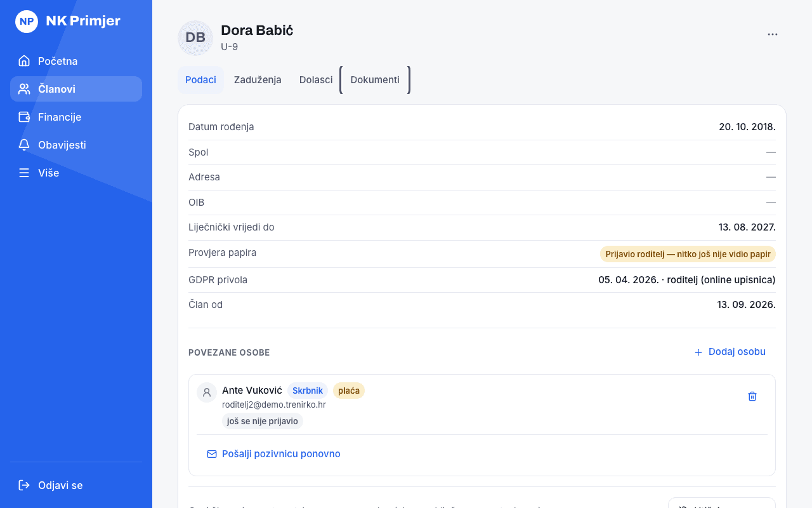Add a related person with Dodaj osobu
The width and height of the screenshot is (812, 508).
point(730,352)
